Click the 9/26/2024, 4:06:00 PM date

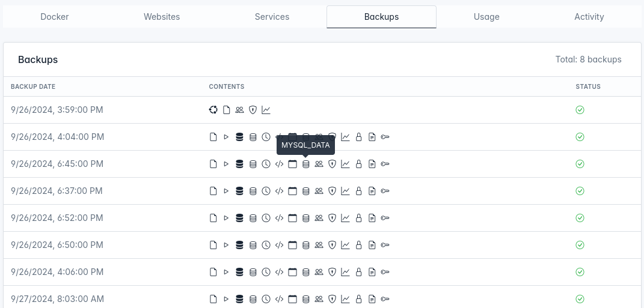pos(58,272)
